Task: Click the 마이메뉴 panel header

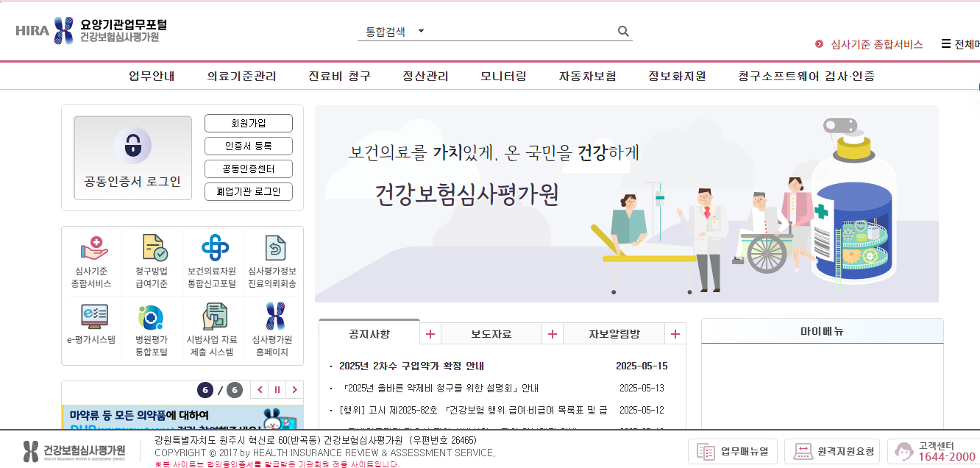Action: tap(823, 331)
